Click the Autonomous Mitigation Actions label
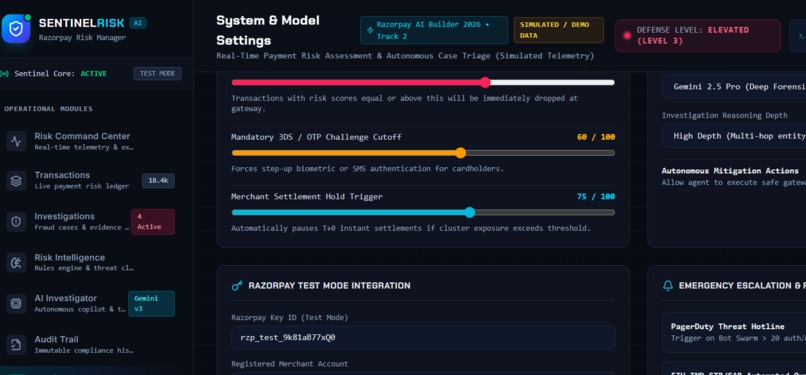The image size is (806, 375). pyautogui.click(x=730, y=171)
